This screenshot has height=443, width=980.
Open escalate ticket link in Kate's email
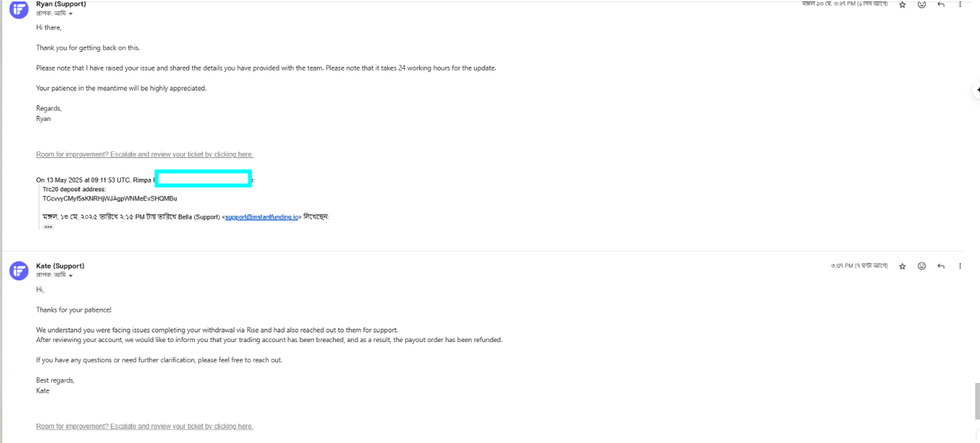(x=145, y=427)
